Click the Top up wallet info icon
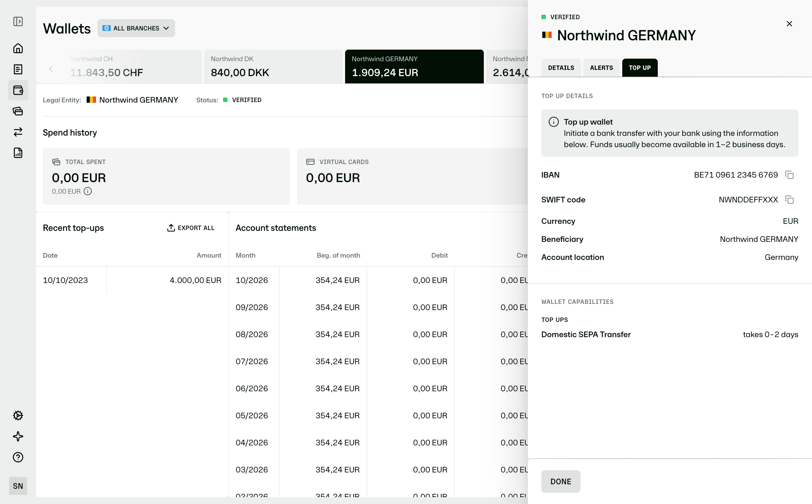This screenshot has height=504, width=812. 553,122
